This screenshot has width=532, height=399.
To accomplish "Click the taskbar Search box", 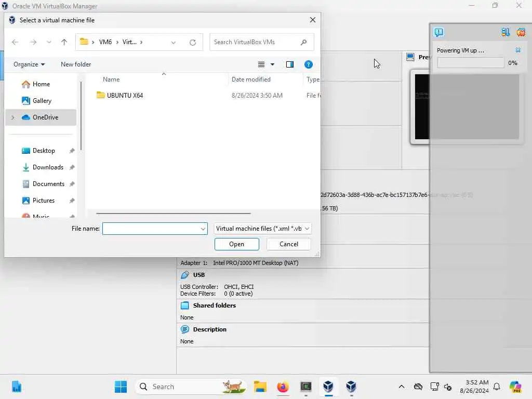I will [x=191, y=387].
